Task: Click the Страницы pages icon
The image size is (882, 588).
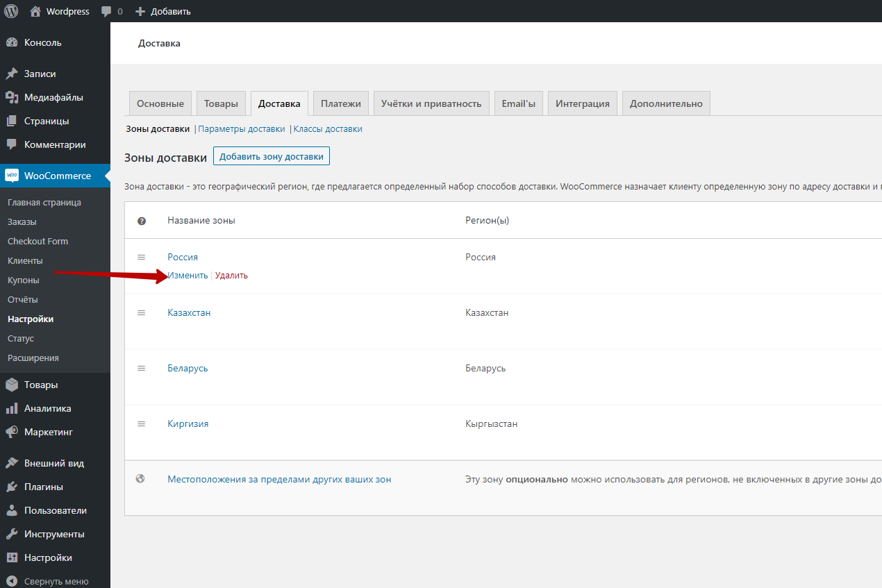Action: click(x=12, y=121)
